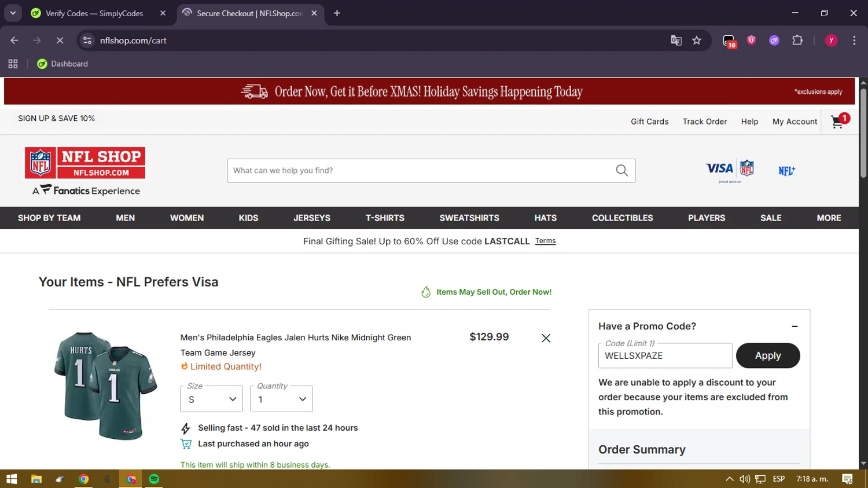Bookmark this page with the star icon
The image size is (868, 488).
[x=697, y=41]
